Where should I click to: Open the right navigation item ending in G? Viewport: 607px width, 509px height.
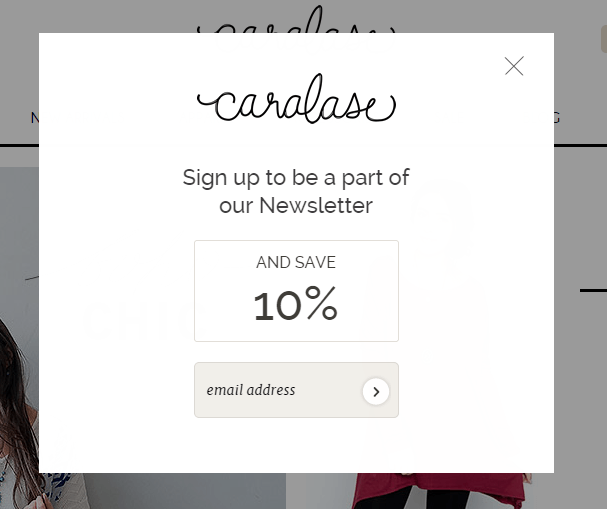tap(557, 118)
